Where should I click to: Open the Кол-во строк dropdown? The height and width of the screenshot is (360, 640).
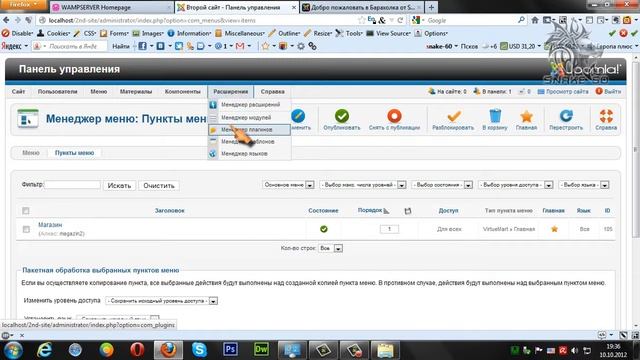330,248
